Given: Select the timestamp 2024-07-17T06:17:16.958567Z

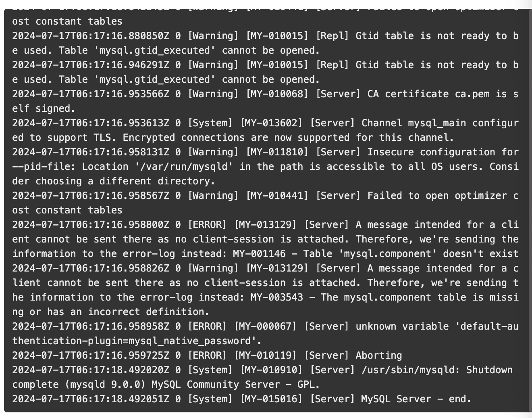Looking at the screenshot, I should point(91,196).
